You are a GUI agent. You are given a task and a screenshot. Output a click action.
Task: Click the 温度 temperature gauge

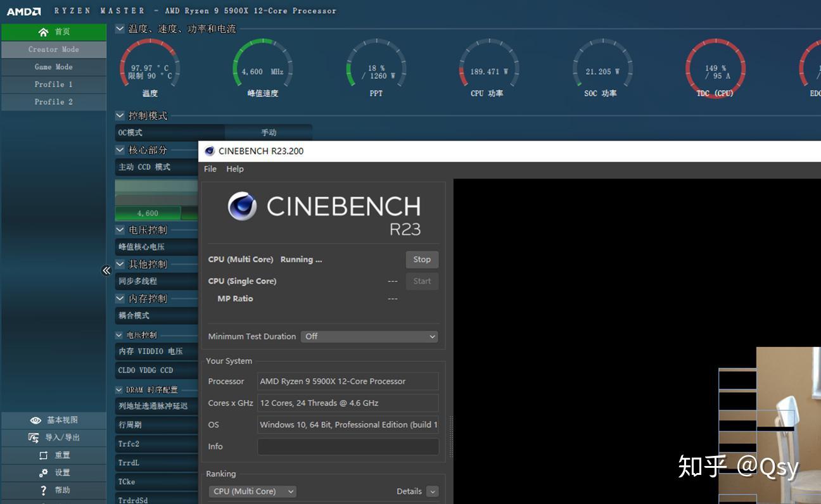(150, 68)
